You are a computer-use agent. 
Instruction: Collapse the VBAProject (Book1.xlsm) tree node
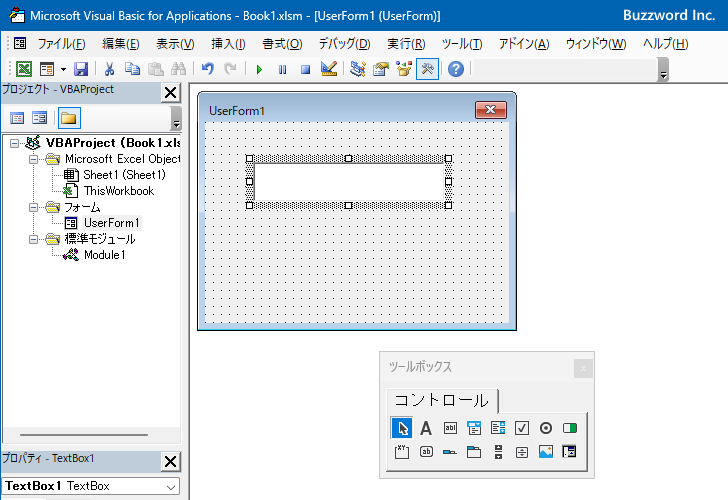tap(14, 143)
